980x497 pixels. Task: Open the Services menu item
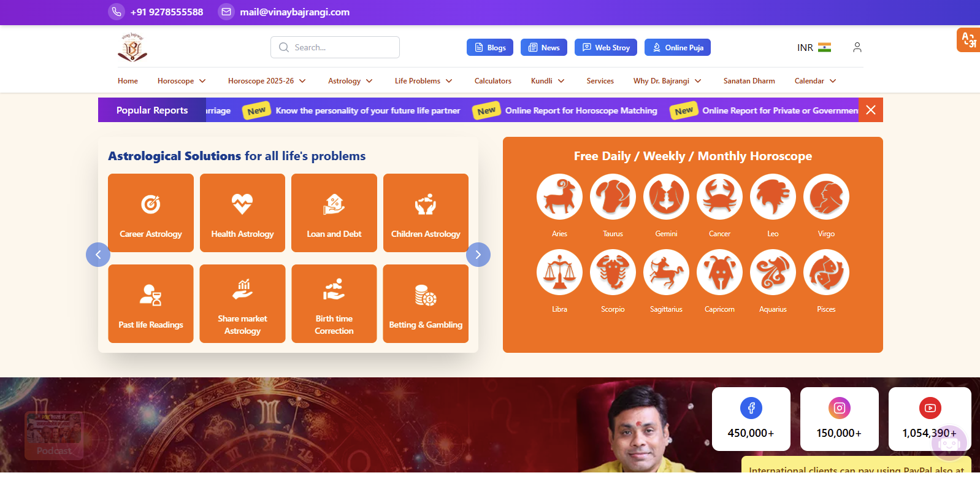(600, 81)
